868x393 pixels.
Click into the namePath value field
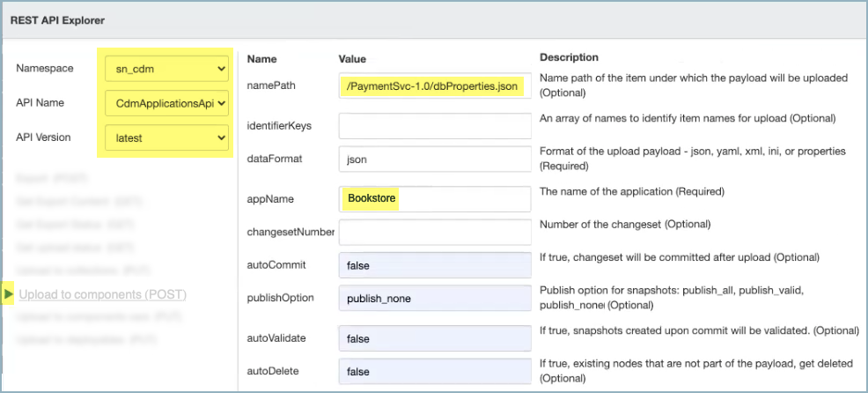coord(435,86)
